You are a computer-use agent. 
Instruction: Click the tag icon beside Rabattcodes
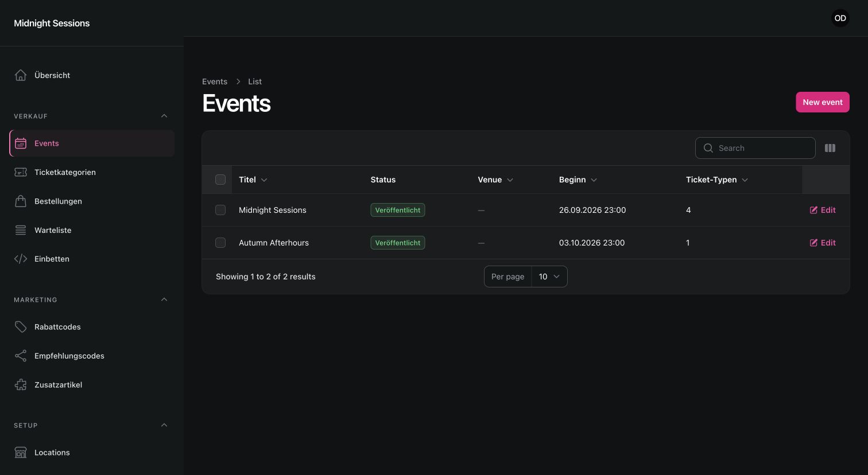[x=21, y=327]
